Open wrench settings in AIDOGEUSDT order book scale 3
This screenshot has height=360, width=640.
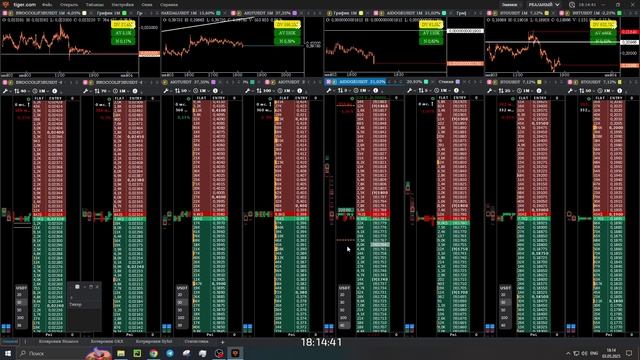click(329, 91)
